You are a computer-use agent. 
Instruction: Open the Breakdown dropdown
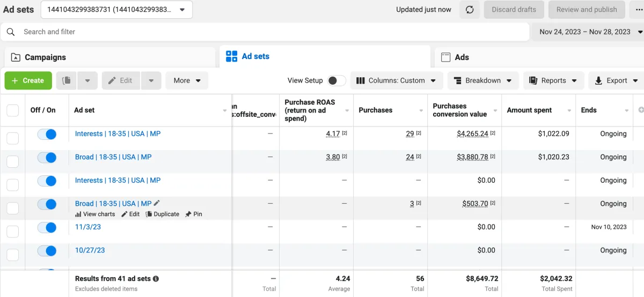point(483,80)
